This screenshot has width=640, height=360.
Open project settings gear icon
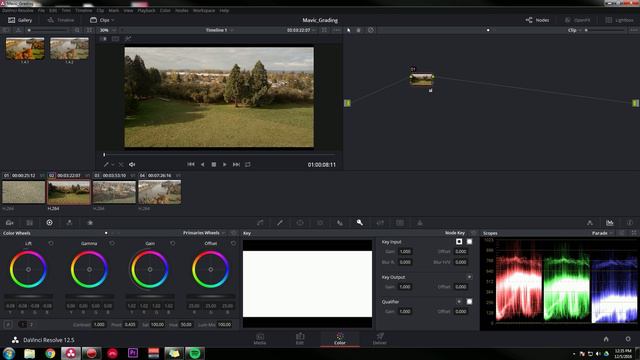[628, 339]
